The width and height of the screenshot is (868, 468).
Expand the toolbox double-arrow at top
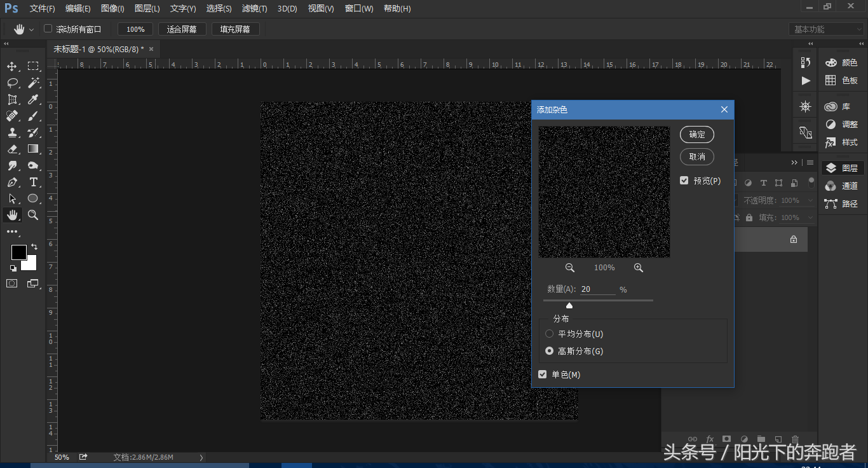point(6,44)
